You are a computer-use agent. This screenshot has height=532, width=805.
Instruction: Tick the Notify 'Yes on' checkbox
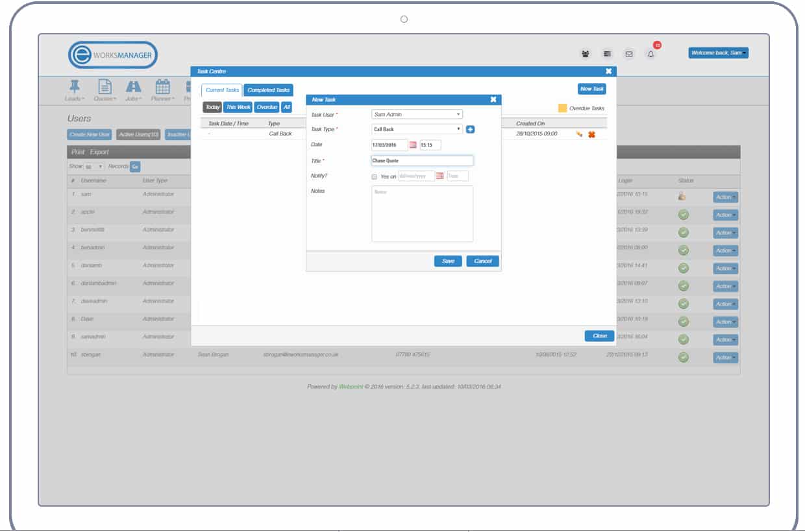374,176
